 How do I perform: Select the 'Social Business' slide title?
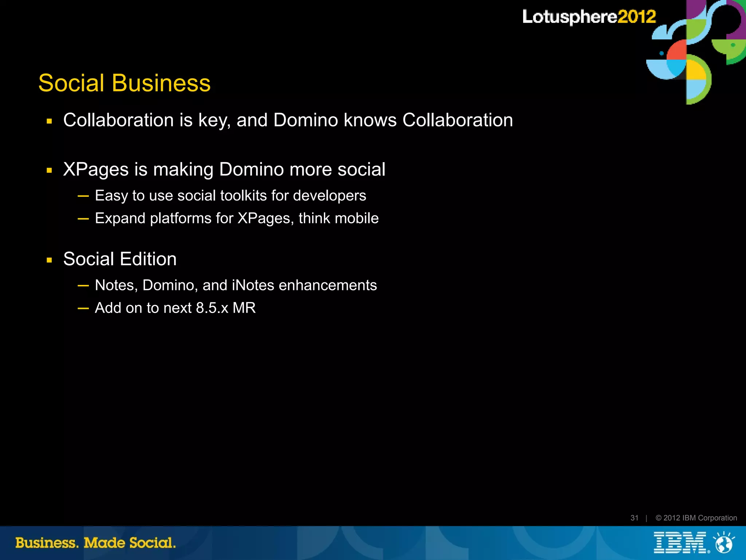125,83
